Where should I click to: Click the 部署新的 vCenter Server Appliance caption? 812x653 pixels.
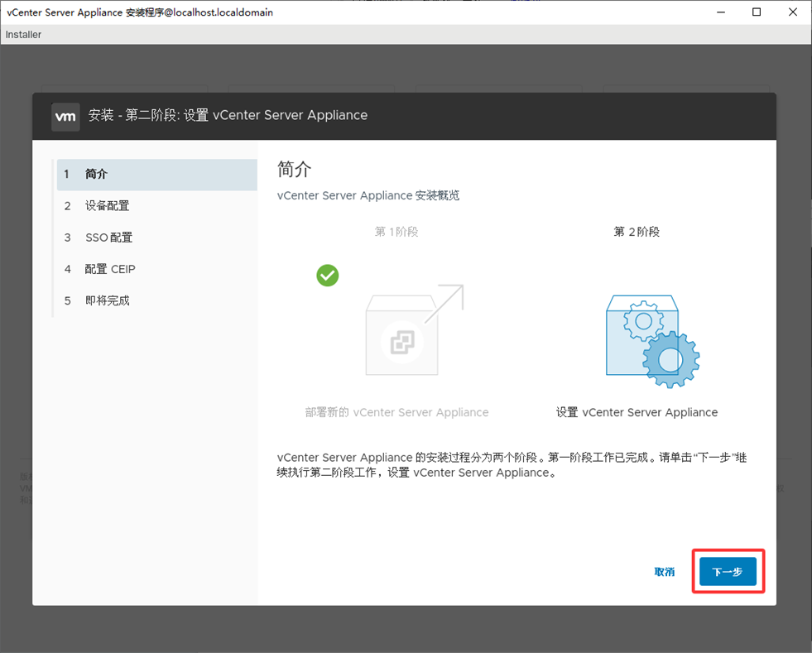point(396,412)
